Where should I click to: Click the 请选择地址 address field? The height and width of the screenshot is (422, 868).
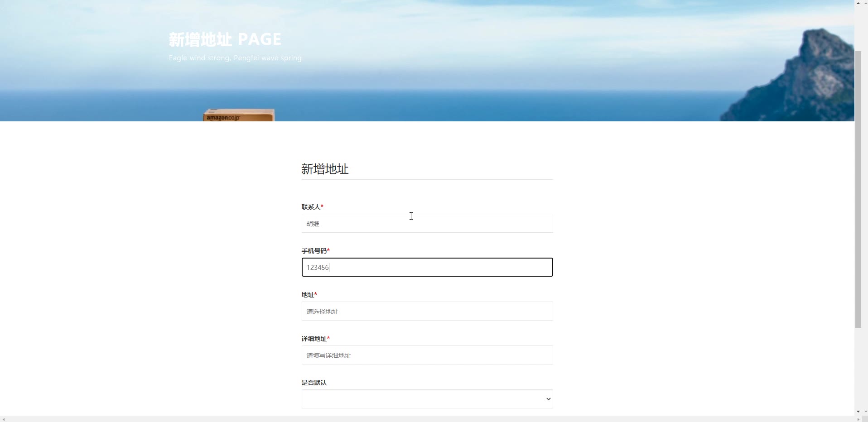point(427,311)
